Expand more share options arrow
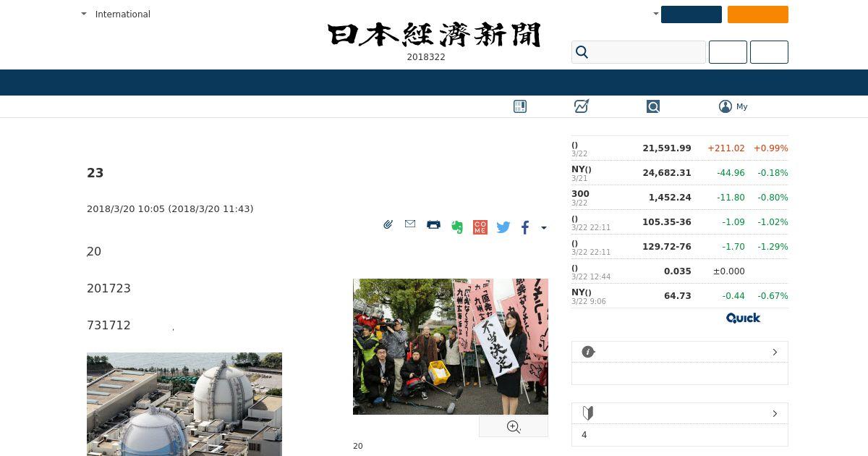868x456 pixels. [544, 228]
